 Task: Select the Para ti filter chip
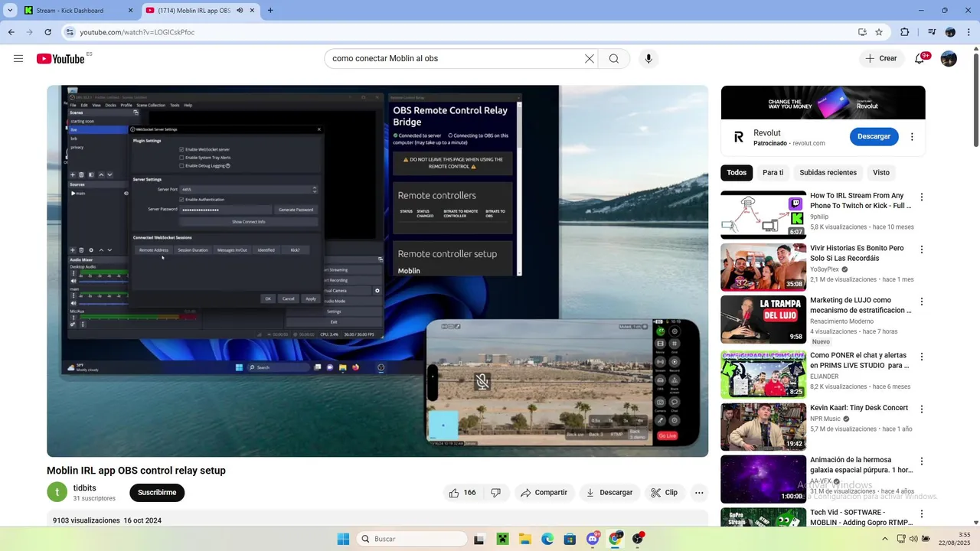773,173
